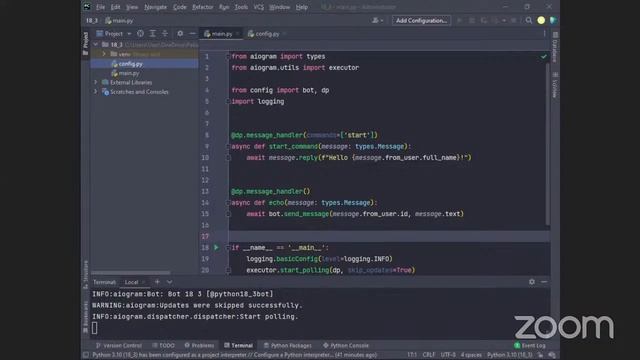Click UTF-8 encoding in status bar

448,355
